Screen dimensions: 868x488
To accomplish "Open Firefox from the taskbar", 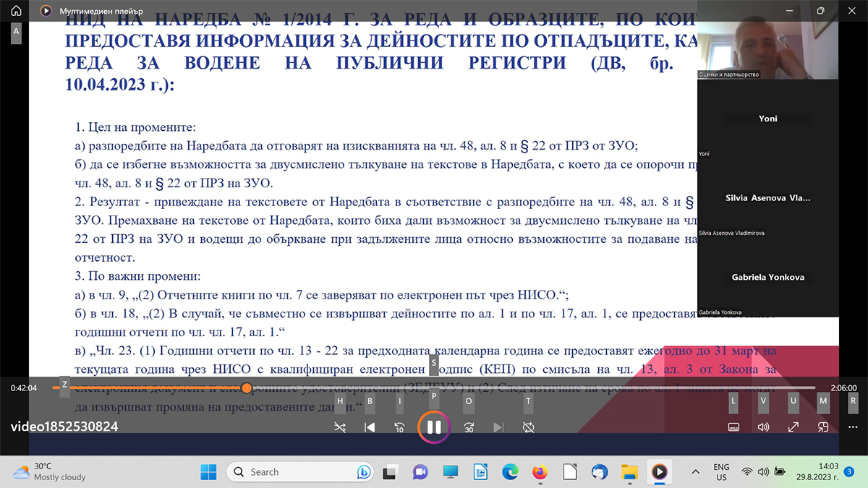I will point(540,472).
